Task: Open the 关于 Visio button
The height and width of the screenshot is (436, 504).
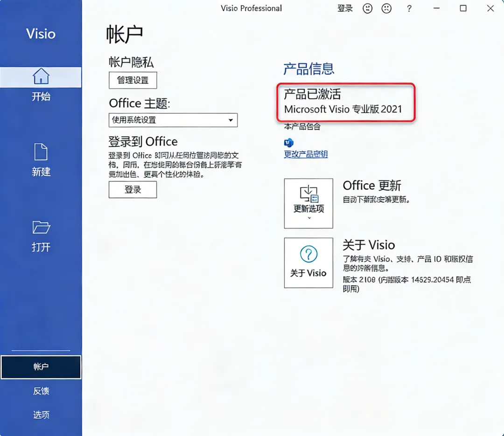Action: [x=308, y=263]
